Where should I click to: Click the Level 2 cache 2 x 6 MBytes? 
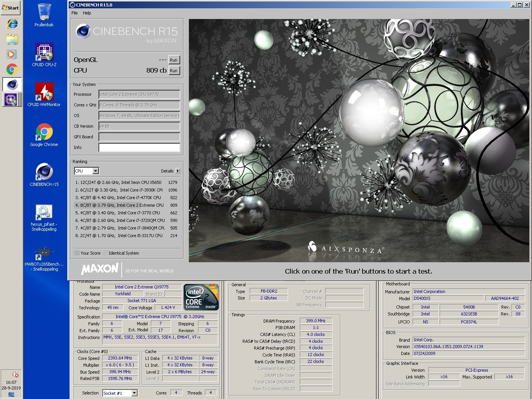[180, 372]
